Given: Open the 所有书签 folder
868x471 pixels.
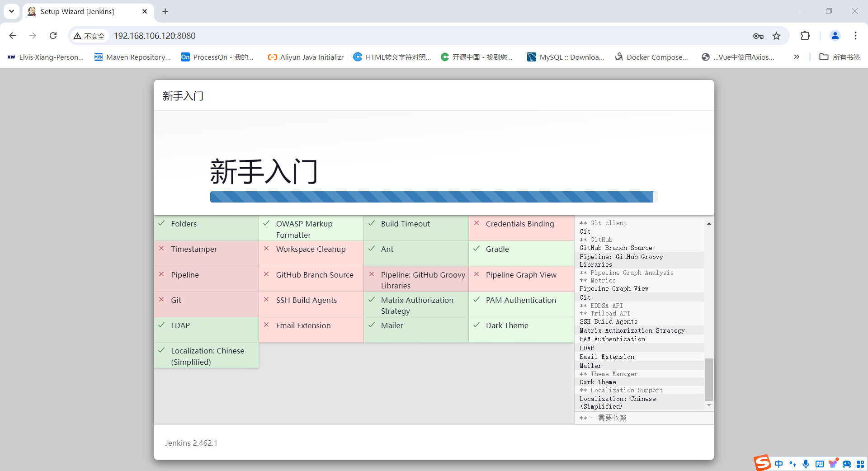Looking at the screenshot, I should pos(840,57).
